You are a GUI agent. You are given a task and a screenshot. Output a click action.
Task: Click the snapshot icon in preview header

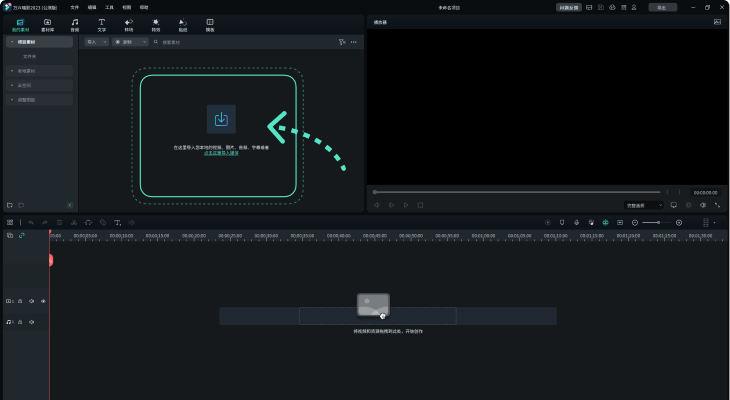pos(717,21)
